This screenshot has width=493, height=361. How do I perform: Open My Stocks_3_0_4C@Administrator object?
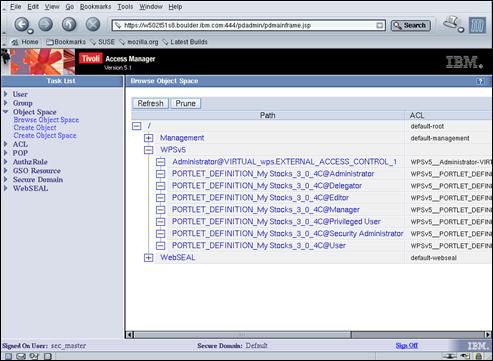[x=273, y=174]
